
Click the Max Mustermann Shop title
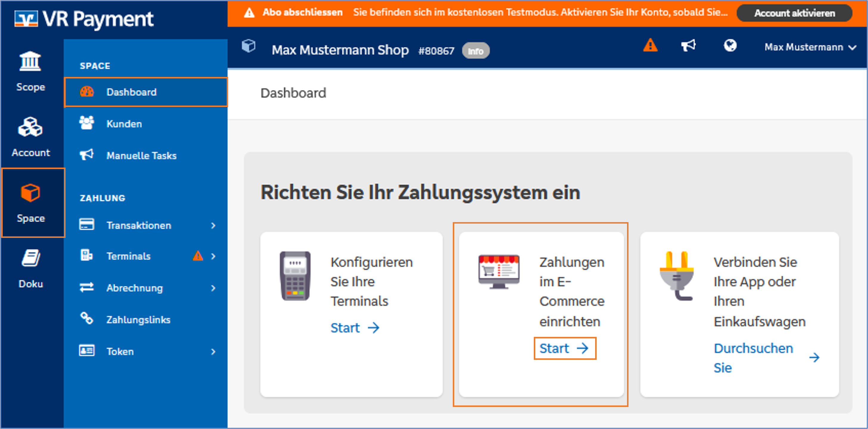click(340, 50)
